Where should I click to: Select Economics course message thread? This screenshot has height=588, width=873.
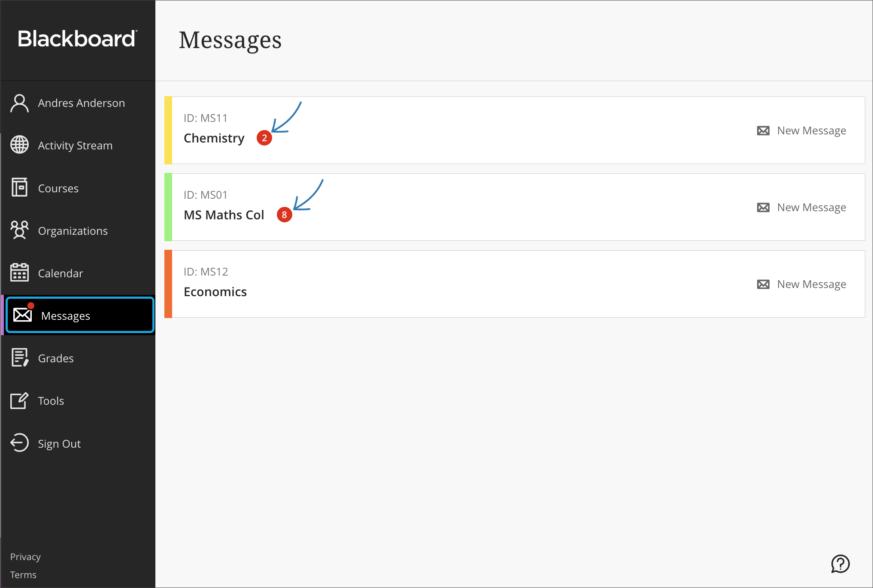pyautogui.click(x=215, y=291)
